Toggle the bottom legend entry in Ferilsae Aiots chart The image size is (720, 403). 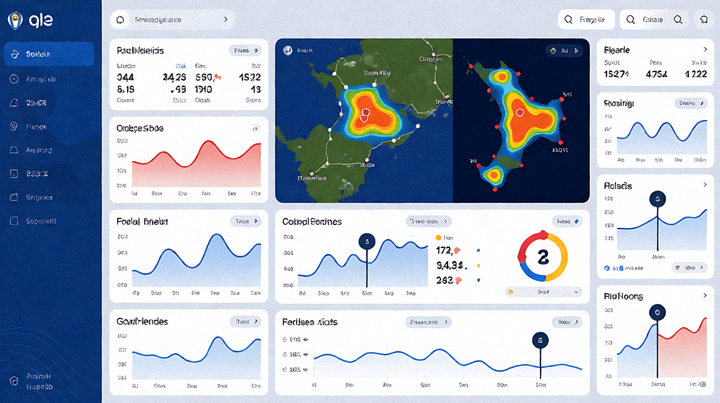coord(295,369)
